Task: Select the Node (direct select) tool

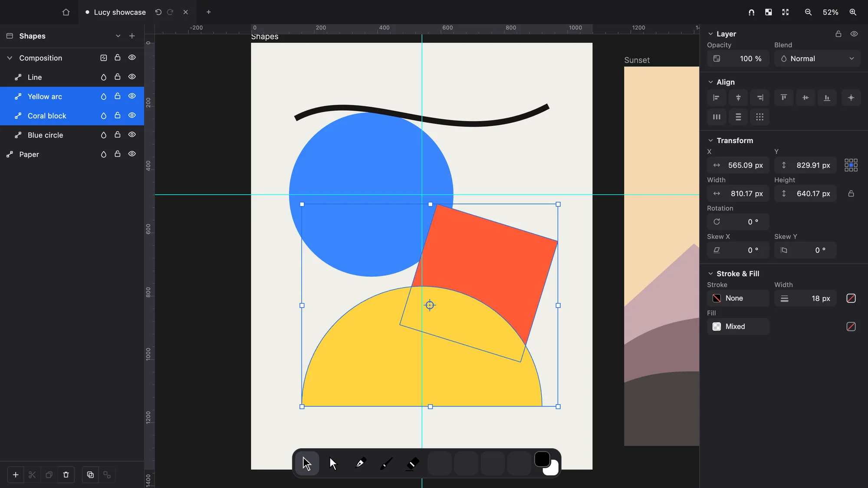Action: 333,464
